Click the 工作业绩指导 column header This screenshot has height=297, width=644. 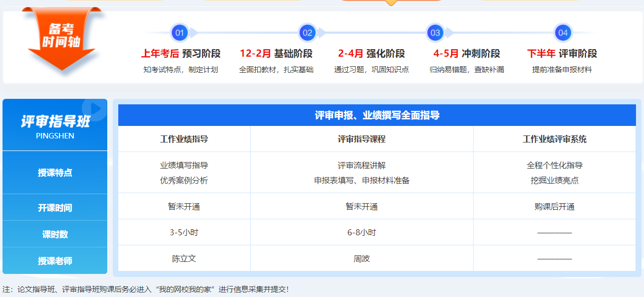coord(184,139)
